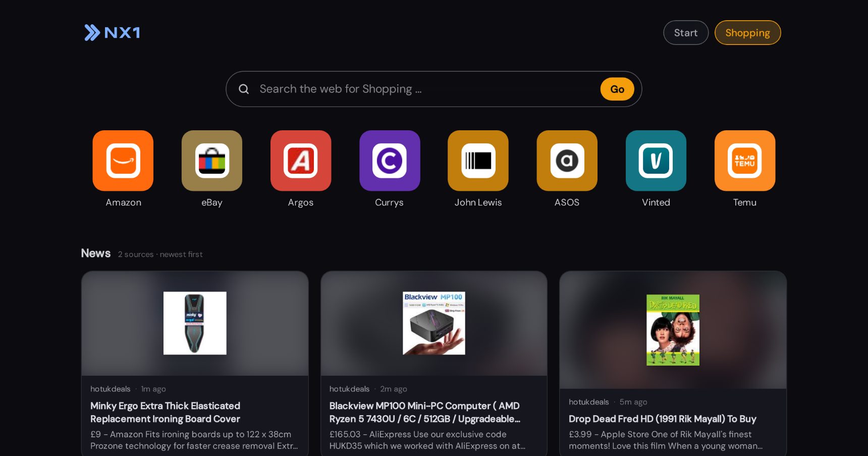The image size is (868, 456).
Task: Launch the ASOS shortcut icon
Action: click(567, 161)
